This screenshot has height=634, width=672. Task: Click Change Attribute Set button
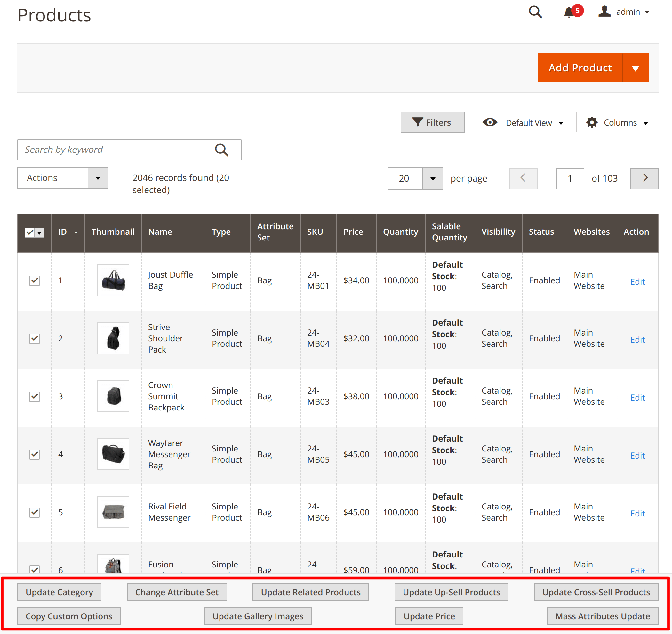click(177, 592)
